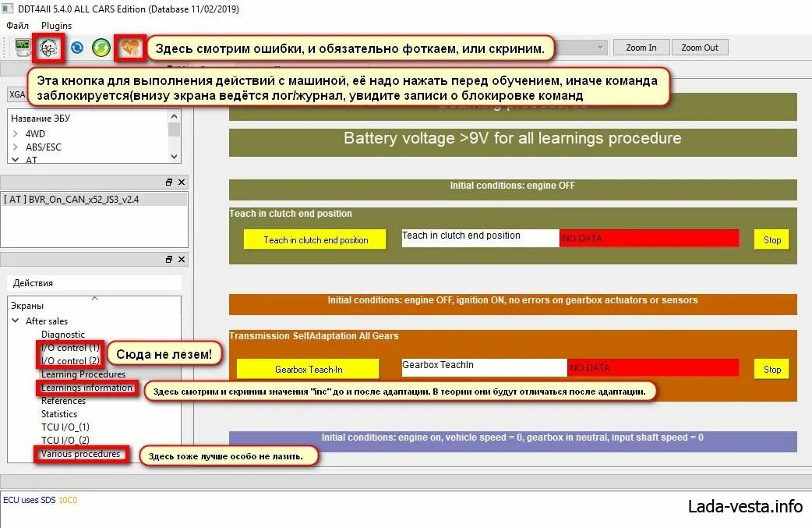The width and height of the screenshot is (812, 528).
Task: Stop the clutch end position teach-in
Action: point(771,240)
